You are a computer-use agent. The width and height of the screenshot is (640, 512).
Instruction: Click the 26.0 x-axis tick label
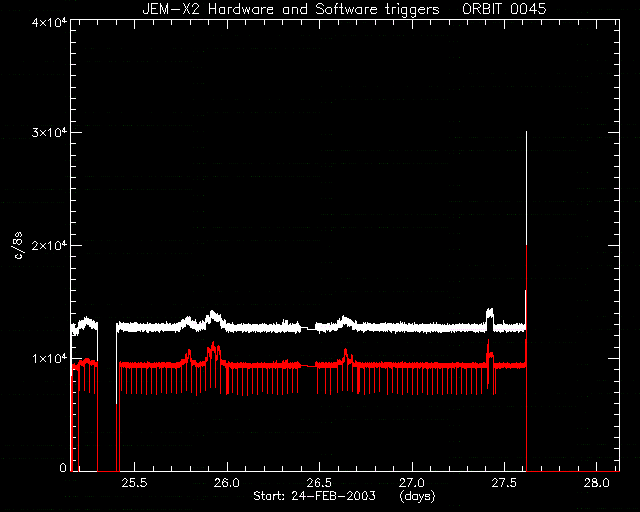click(227, 483)
